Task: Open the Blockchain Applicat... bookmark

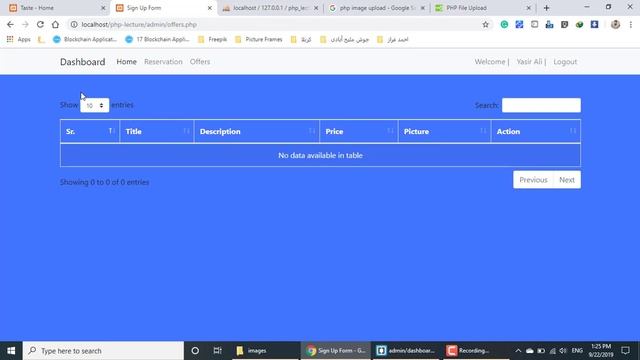Action: (x=85, y=39)
